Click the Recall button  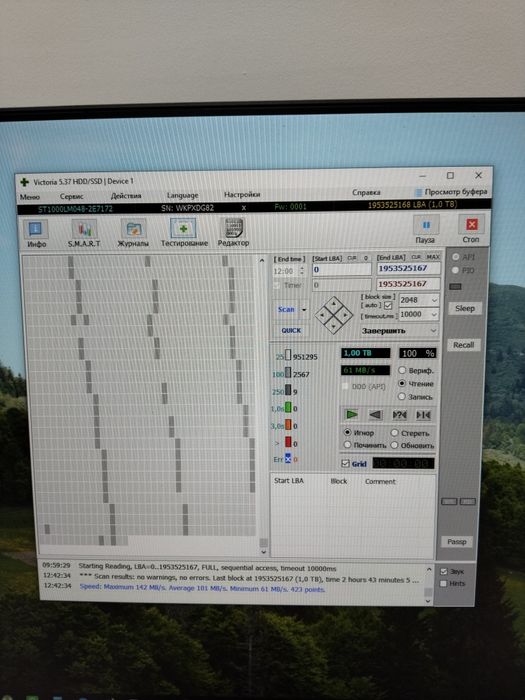tap(463, 345)
